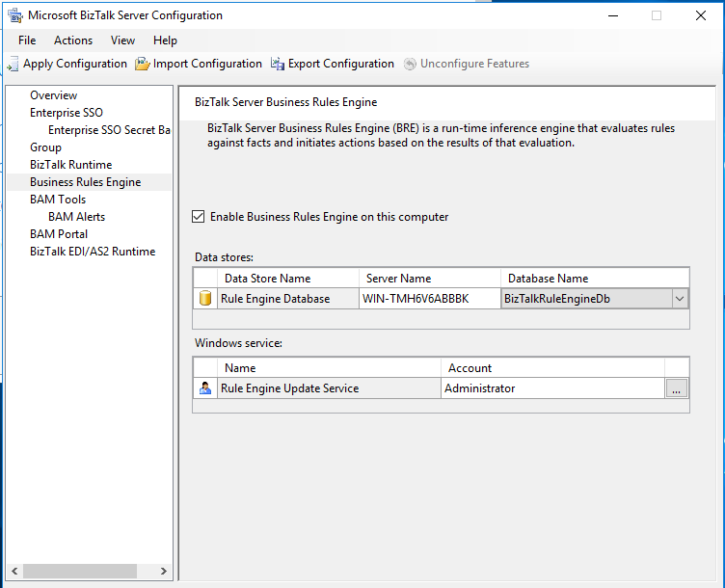The image size is (725, 588).
Task: Click the Rule Engine Database cell
Action: [288, 299]
